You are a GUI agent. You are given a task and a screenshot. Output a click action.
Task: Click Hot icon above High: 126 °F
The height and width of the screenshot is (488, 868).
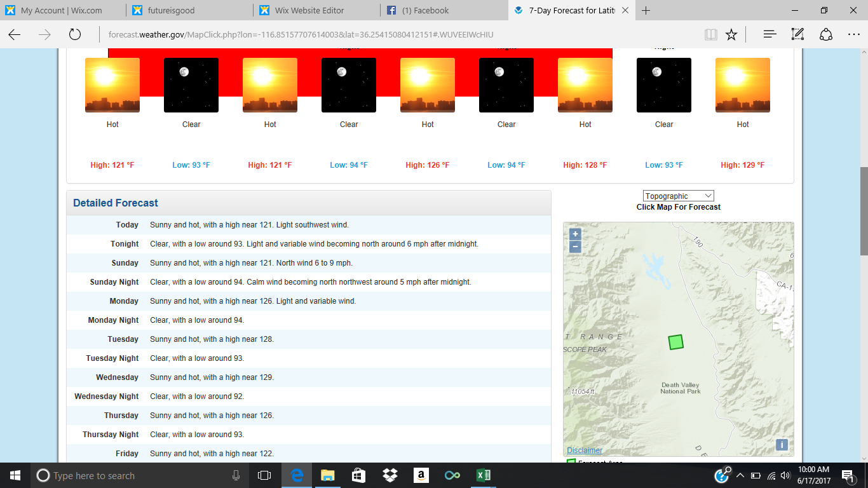(428, 85)
